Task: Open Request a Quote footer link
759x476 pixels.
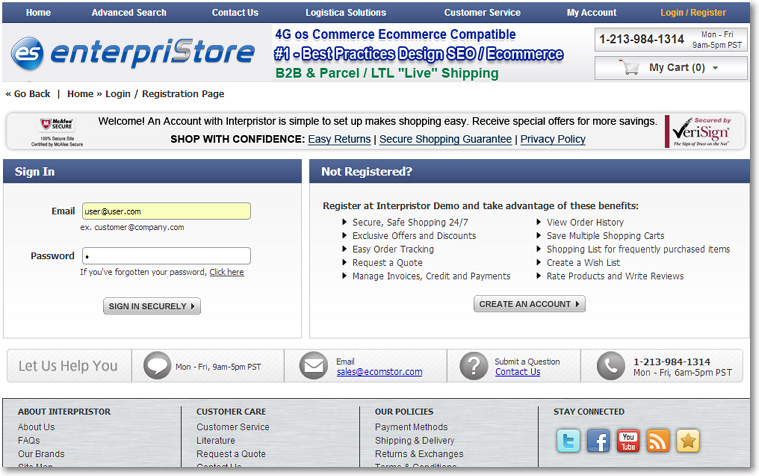Action: [x=231, y=454]
